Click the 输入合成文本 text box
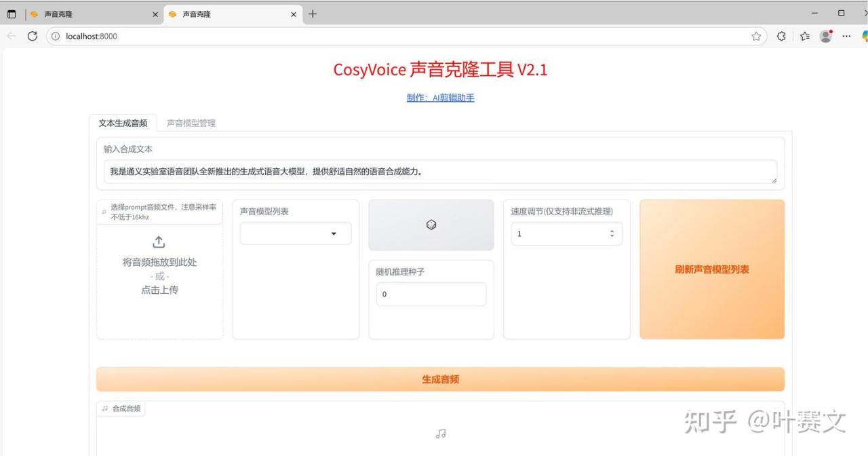 (440, 172)
